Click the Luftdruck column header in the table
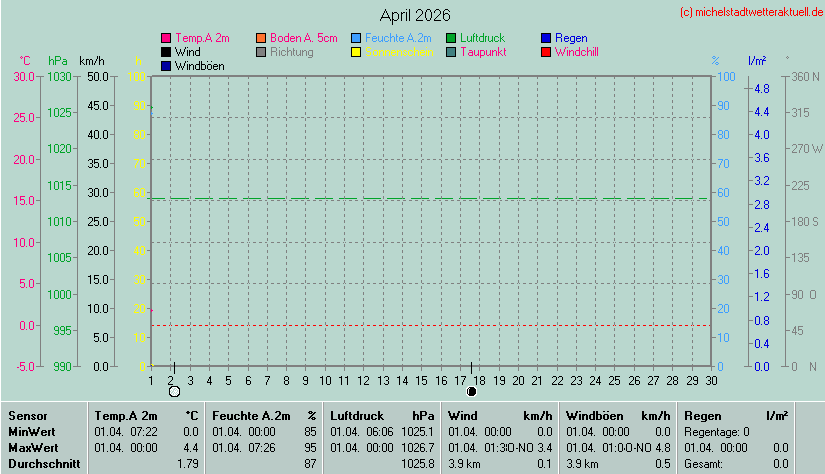The image size is (825, 474). [358, 415]
